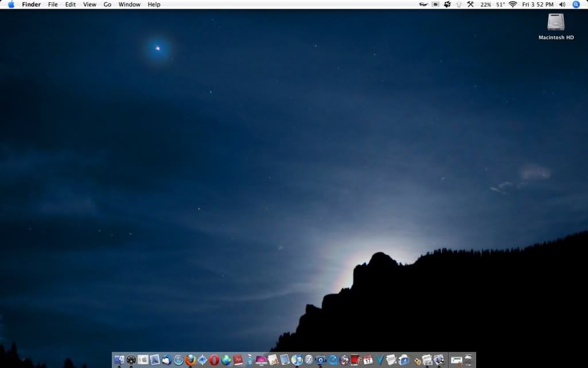
Task: Launch QuickTime Player from the Dock
Action: pyautogui.click(x=332, y=360)
